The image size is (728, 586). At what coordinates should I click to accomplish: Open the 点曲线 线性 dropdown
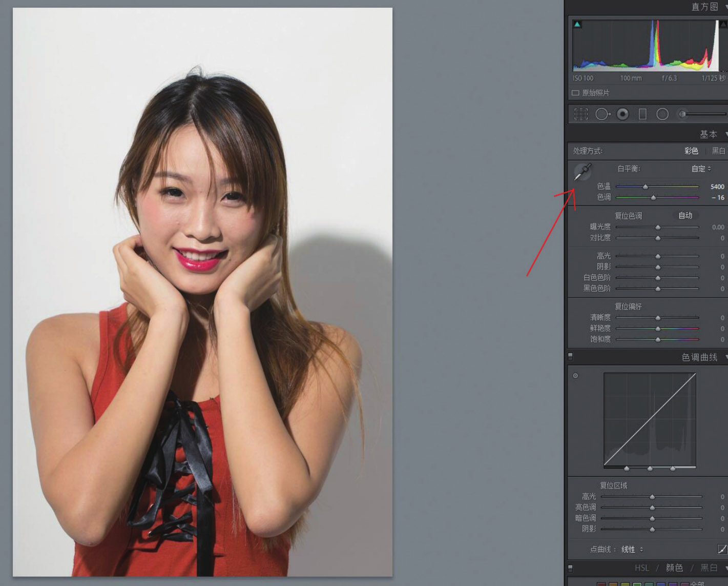(632, 550)
